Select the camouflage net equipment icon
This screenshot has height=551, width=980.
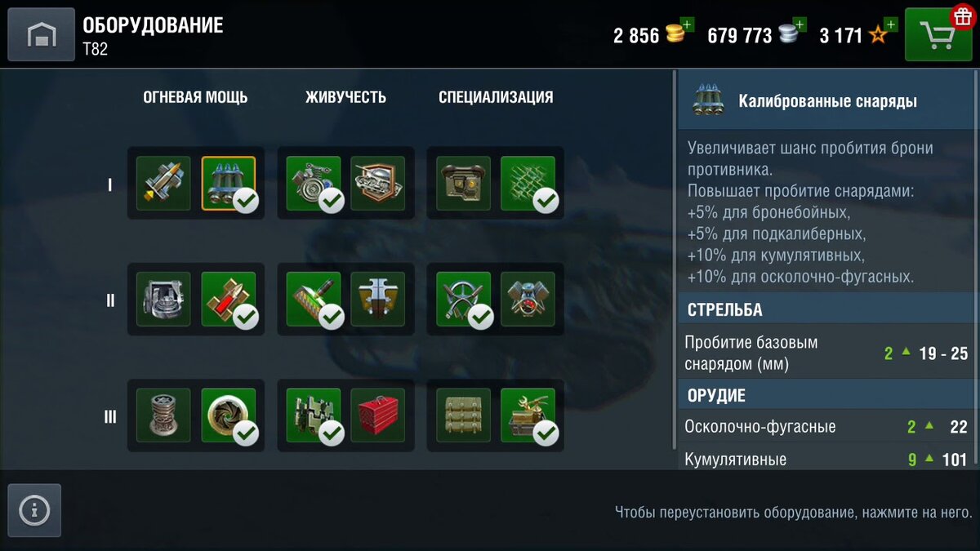(528, 184)
